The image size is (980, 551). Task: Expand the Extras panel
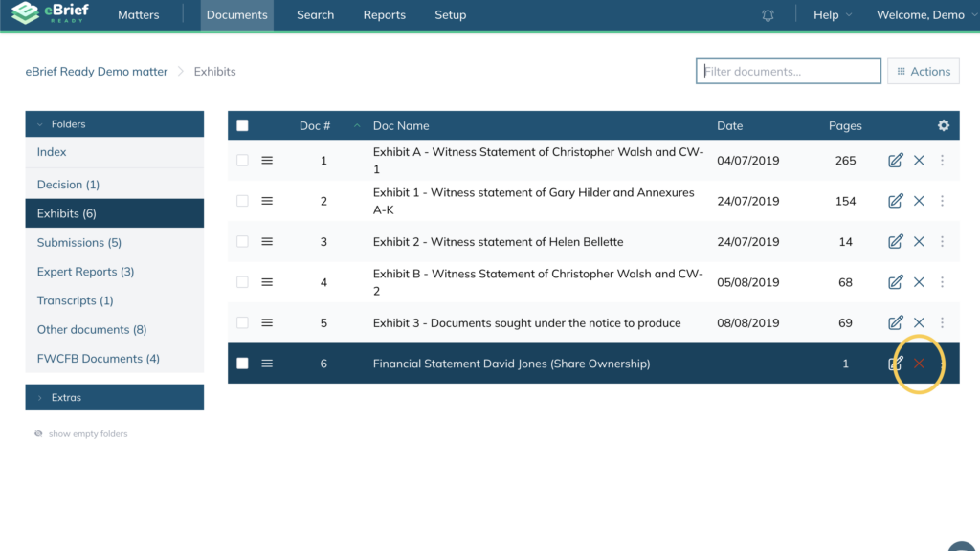[114, 397]
